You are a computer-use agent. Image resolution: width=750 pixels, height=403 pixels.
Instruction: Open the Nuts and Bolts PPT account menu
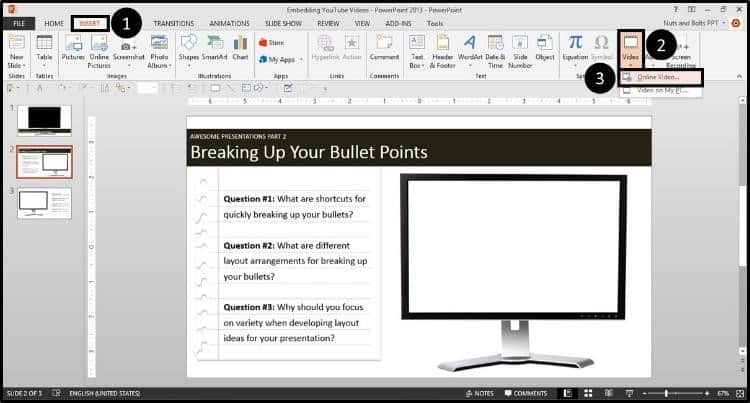tap(694, 22)
